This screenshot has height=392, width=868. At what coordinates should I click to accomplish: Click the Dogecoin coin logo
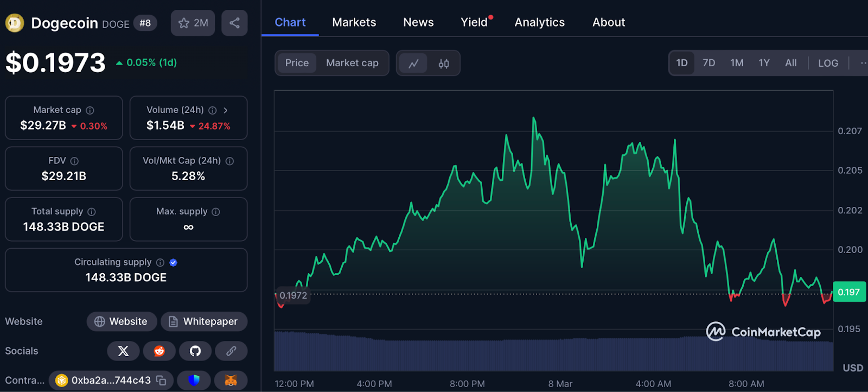tap(15, 23)
